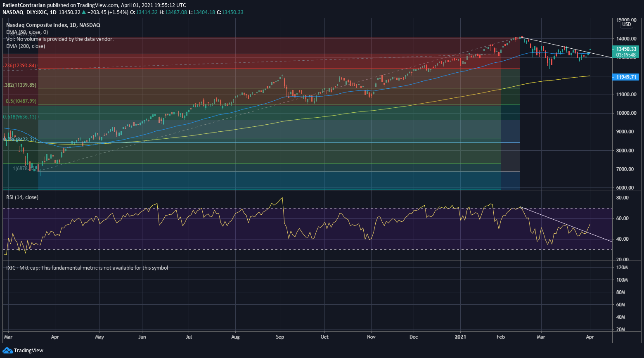Click the header high value H:13487.08
The width and height of the screenshot is (644, 358).
[173, 12]
